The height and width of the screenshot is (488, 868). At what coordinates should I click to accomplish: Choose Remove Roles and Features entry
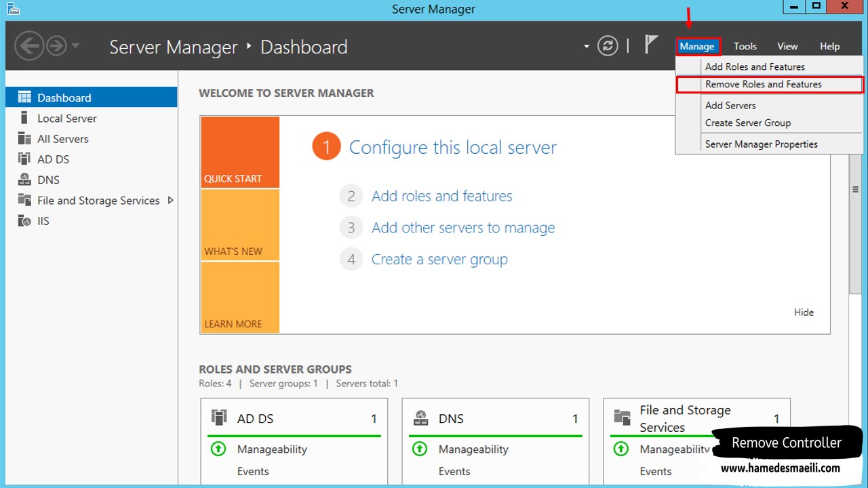point(769,84)
